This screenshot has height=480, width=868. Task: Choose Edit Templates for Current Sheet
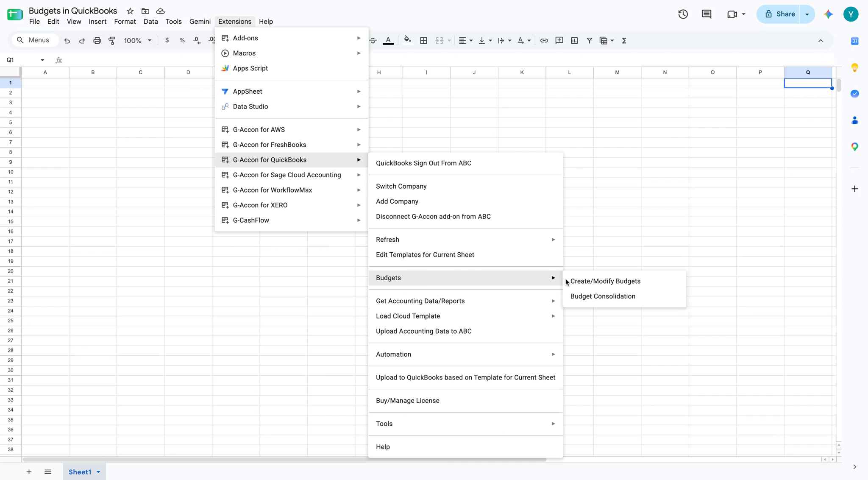coord(465,255)
